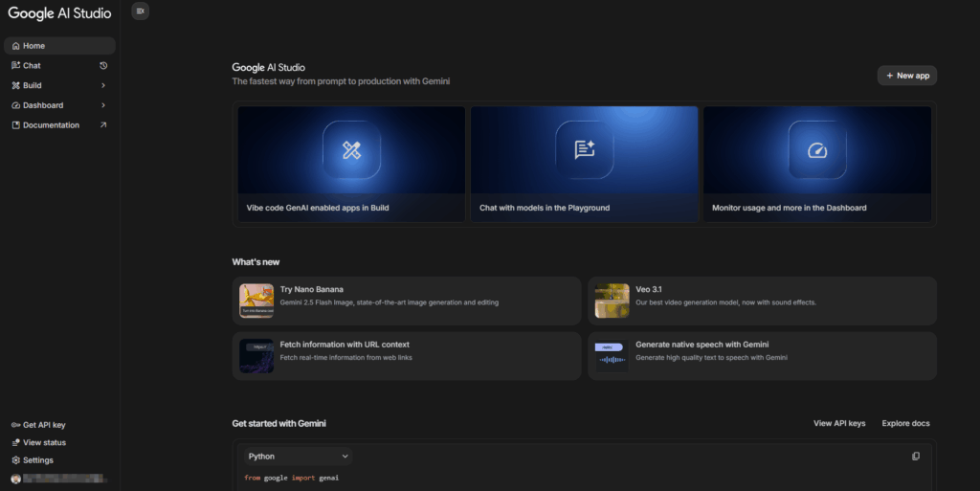Open Chat in the sidebar

(32, 66)
